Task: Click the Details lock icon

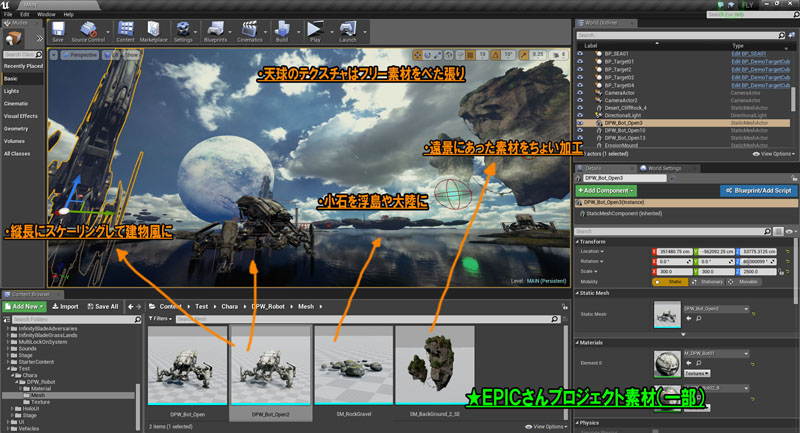Action: point(794,178)
